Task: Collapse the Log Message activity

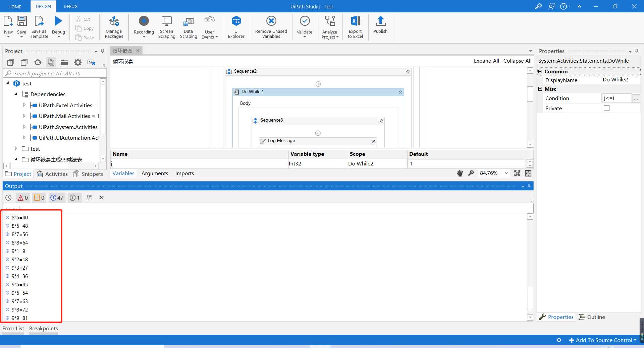Action: (x=374, y=141)
